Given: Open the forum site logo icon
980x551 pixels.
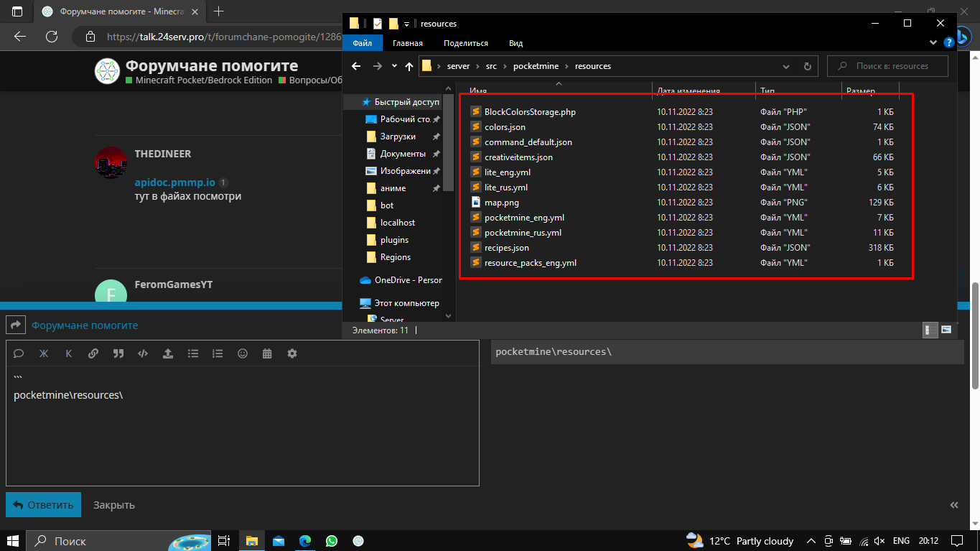Looking at the screenshot, I should click(108, 71).
